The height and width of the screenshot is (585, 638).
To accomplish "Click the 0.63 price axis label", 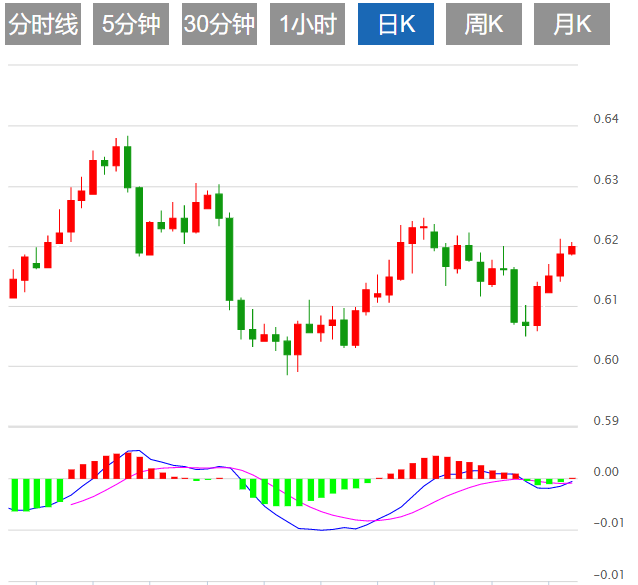I will pos(605,180).
